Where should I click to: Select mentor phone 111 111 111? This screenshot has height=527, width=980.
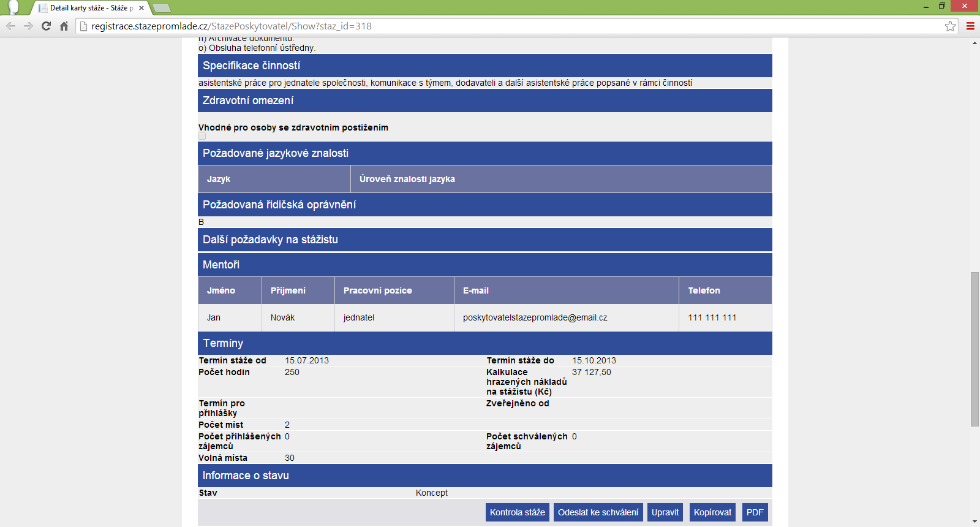pos(712,317)
